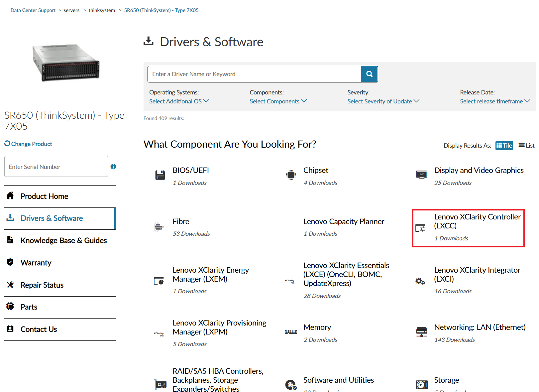Open the Select Severity of Update dropdown
The width and height of the screenshot is (539, 392).
pos(383,101)
